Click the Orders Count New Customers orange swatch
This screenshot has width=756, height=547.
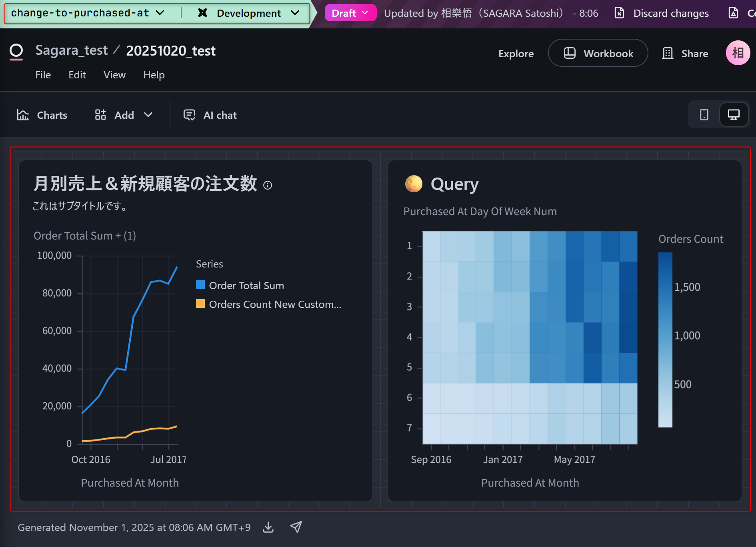200,304
